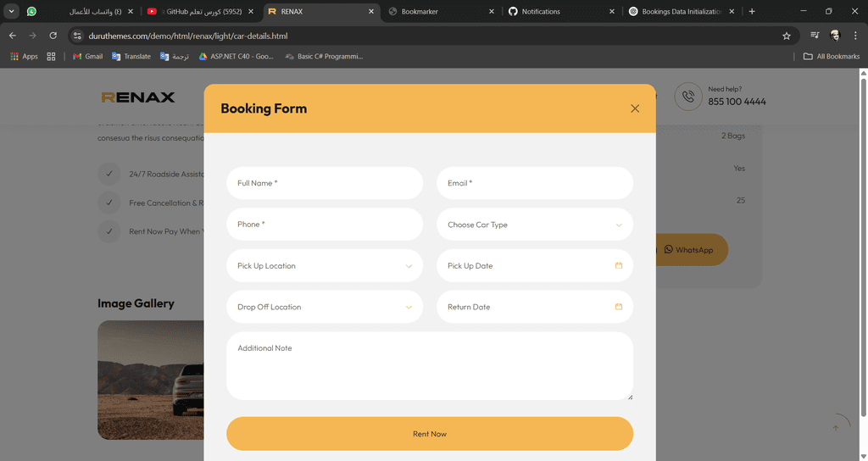
Task: Switch to the pinned WhatsApp tab
Action: pos(31,11)
